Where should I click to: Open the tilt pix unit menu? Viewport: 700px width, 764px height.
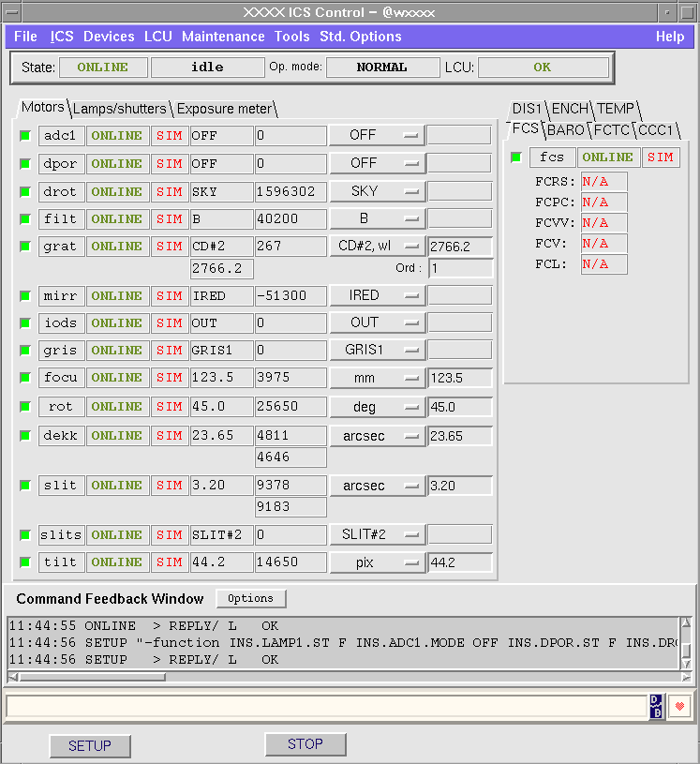(377, 562)
